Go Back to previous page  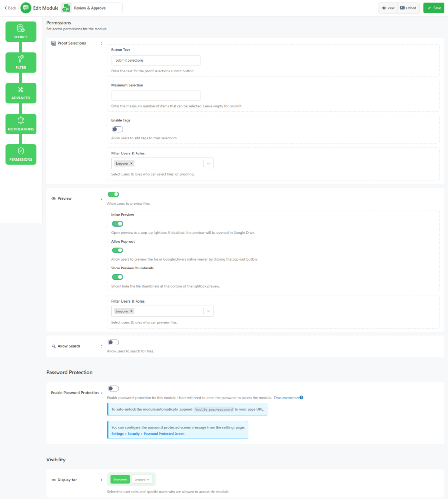click(x=10, y=8)
